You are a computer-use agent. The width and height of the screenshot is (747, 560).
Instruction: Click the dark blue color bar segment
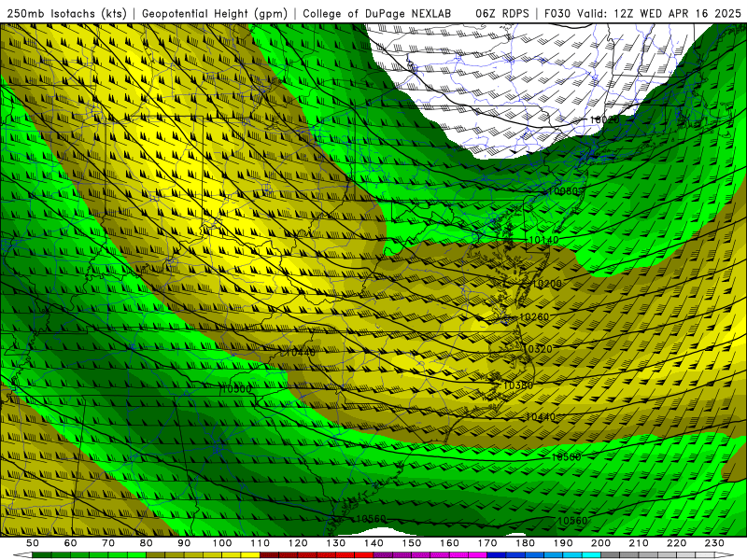click(x=497, y=555)
